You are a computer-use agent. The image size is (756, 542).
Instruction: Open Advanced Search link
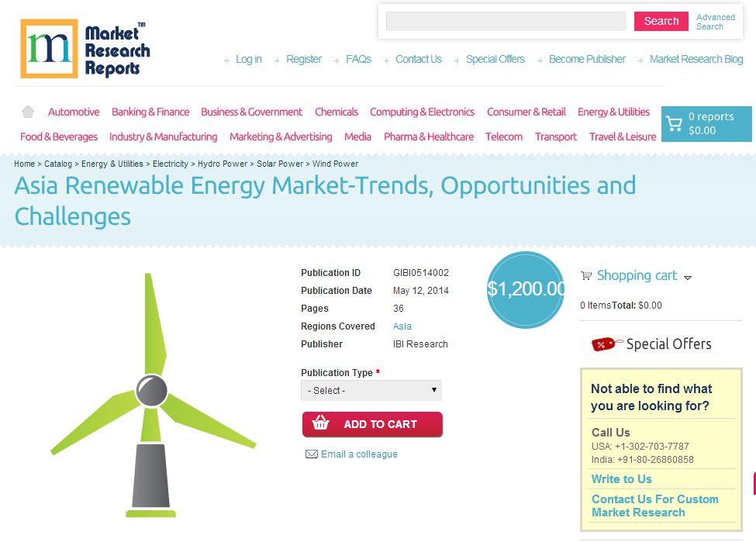click(x=716, y=22)
